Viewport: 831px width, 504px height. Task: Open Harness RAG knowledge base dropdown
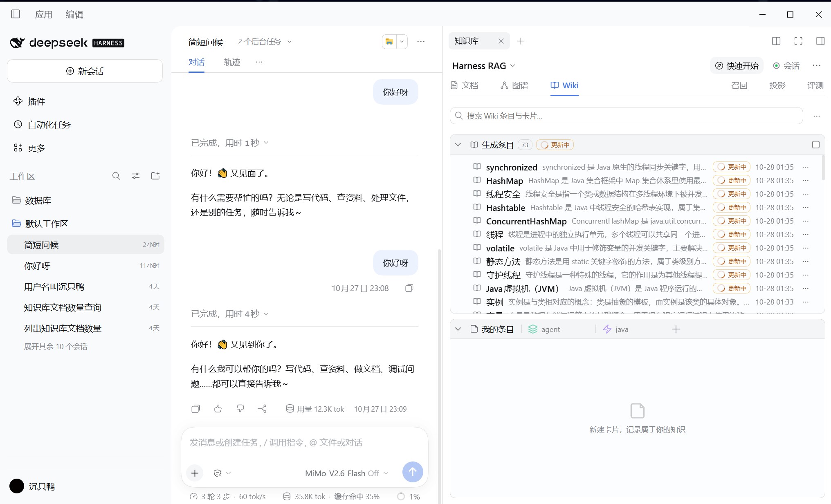click(x=484, y=66)
